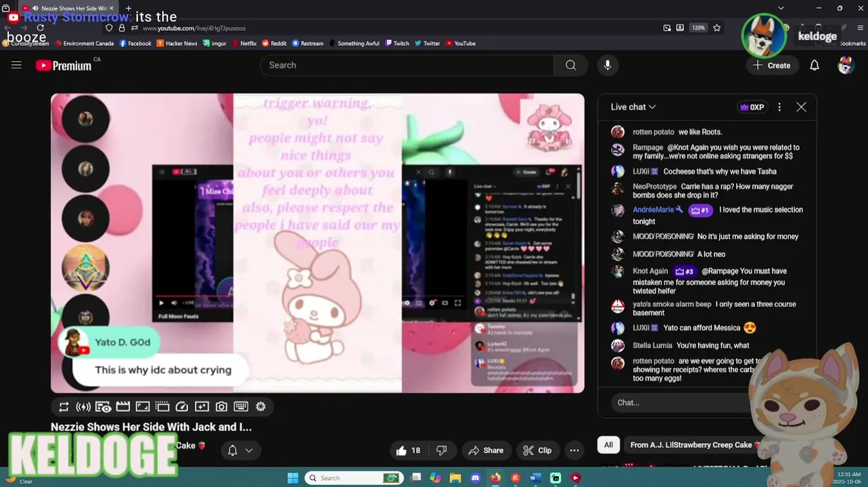The height and width of the screenshot is (487, 868).
Task: Focus the YouTube search field
Action: pos(407,65)
